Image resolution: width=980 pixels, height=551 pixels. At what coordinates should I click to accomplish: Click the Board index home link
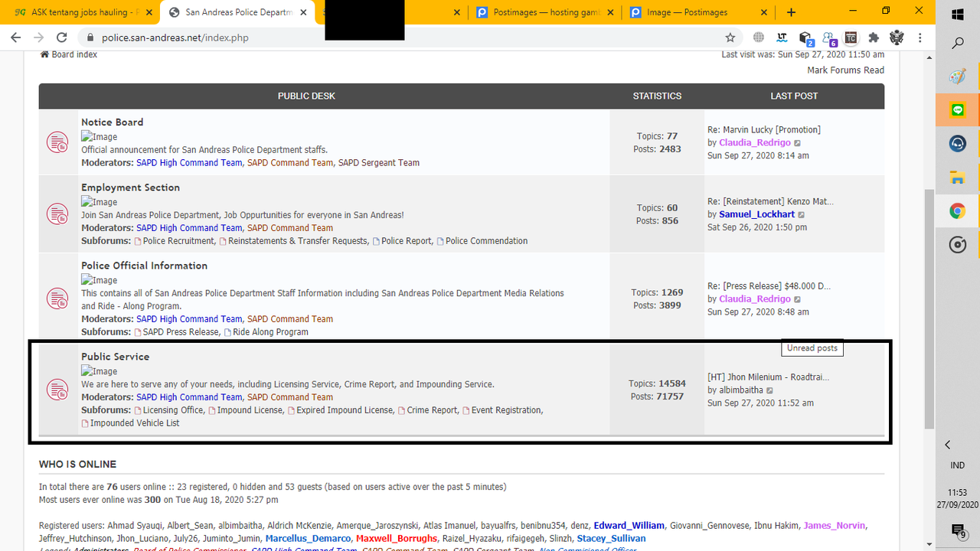point(69,54)
